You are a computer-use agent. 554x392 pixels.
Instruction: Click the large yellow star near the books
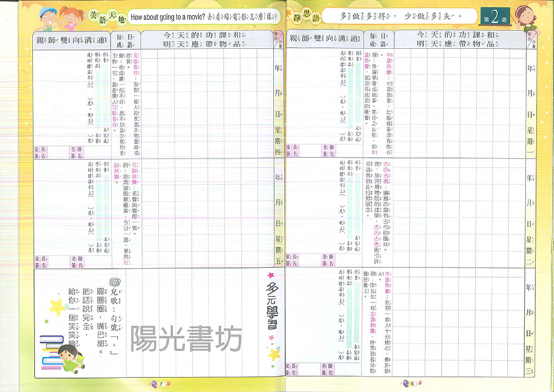[55, 307]
